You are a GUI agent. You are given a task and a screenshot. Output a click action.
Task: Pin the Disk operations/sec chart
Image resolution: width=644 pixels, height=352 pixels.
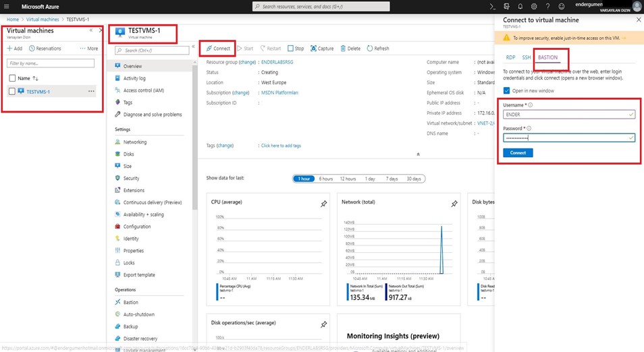323,324
